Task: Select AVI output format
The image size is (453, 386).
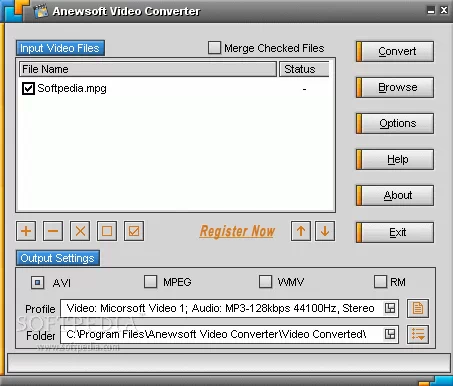Action: [38, 283]
